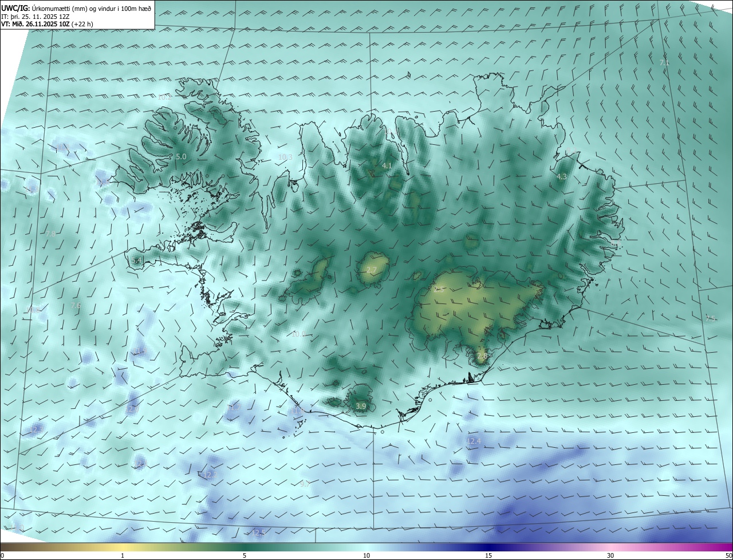This screenshot has width=733, height=560.
Task: Click the 7.5 value at the eastern edge
Action: click(x=710, y=319)
